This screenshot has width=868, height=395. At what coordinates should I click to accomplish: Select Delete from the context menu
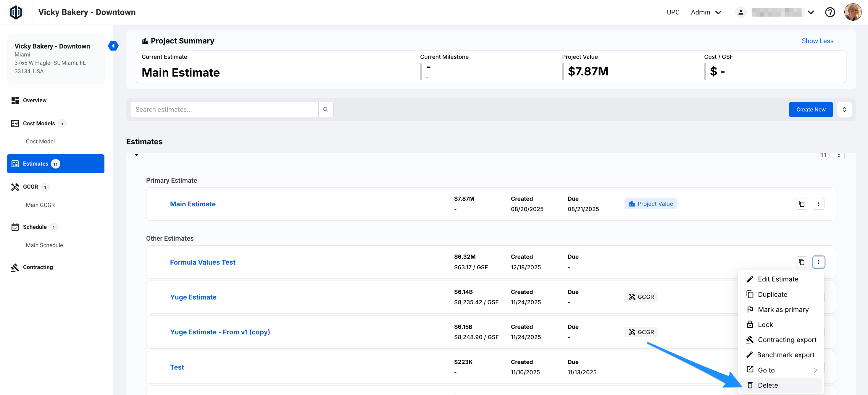pos(768,385)
